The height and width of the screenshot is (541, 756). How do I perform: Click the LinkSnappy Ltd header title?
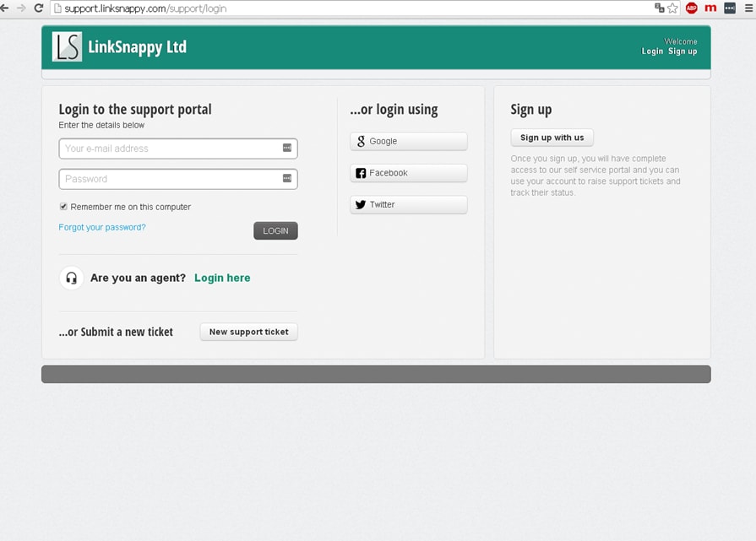138,47
